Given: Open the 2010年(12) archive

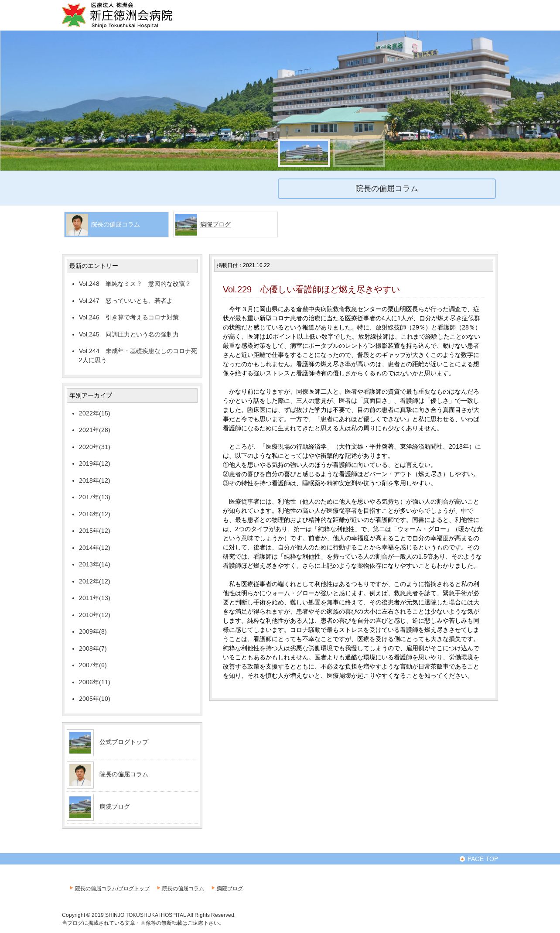Looking at the screenshot, I should 95,615.
